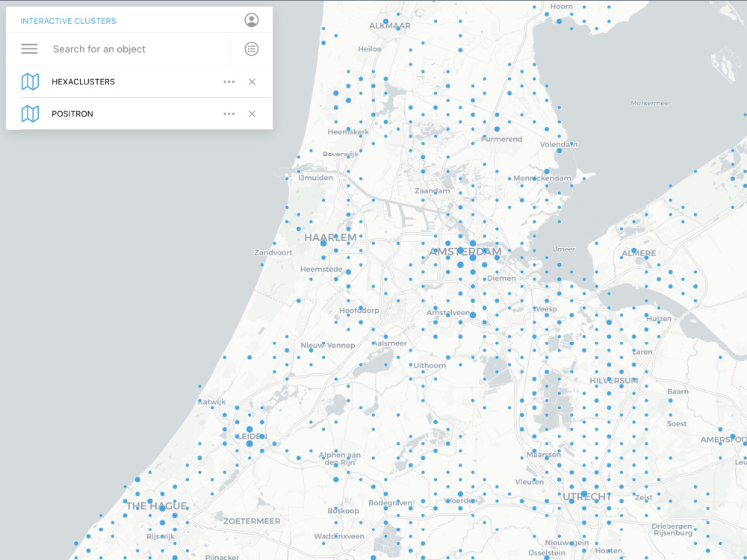Remove the HEXACLUSTERS layer

click(x=252, y=82)
